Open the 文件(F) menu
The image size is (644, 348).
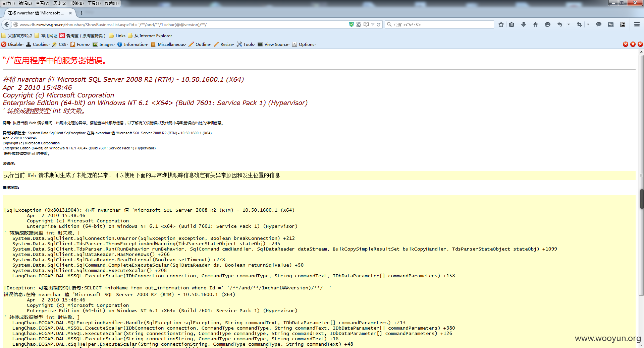click(x=8, y=3)
